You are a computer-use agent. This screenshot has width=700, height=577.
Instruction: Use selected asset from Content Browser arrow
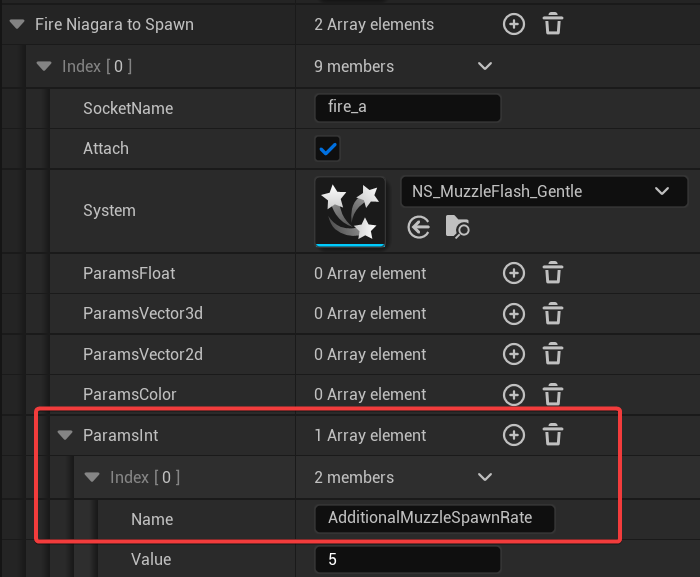(419, 228)
